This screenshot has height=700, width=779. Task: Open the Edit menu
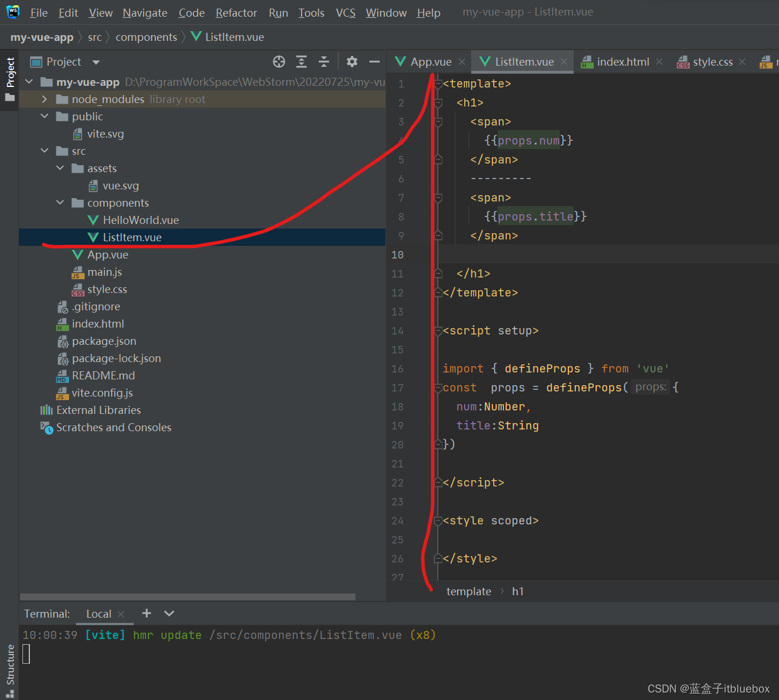click(68, 13)
